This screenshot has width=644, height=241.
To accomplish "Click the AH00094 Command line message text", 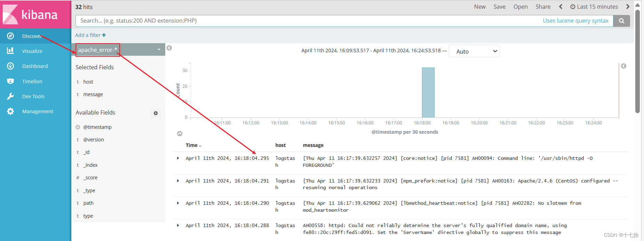I will 447,162.
